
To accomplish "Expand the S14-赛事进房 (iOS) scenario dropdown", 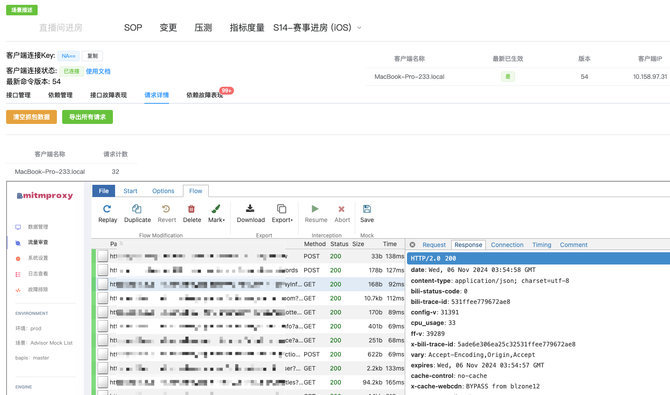I will coord(359,28).
